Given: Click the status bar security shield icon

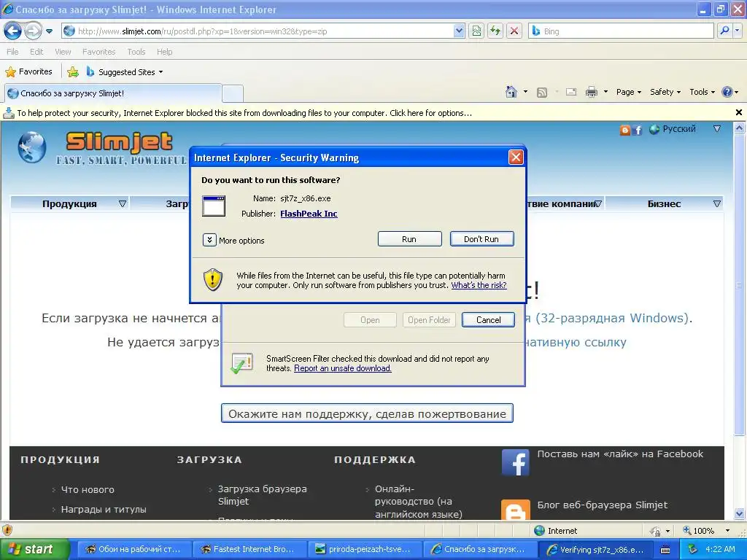Looking at the screenshot, I should [7, 530].
